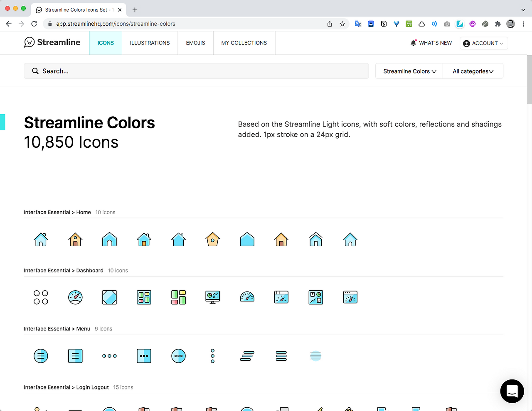Select the square menu lines icon

(x=75, y=356)
